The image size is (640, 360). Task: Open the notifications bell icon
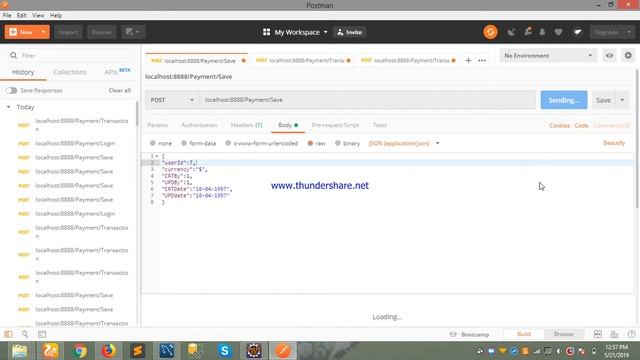click(542, 32)
